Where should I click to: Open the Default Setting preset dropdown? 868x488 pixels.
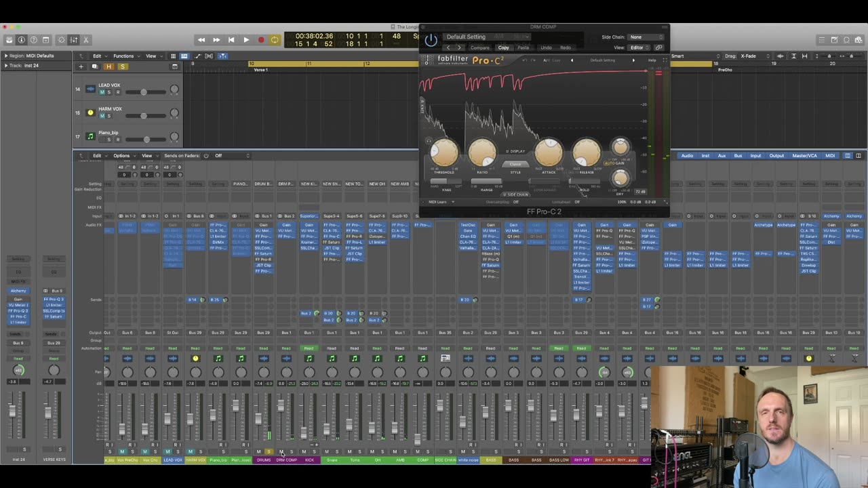(487, 37)
